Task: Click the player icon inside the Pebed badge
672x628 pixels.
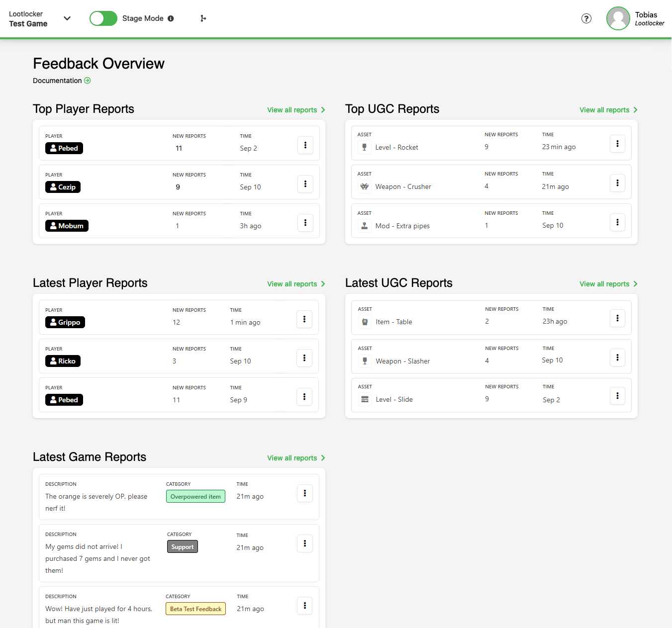Action: coord(53,148)
